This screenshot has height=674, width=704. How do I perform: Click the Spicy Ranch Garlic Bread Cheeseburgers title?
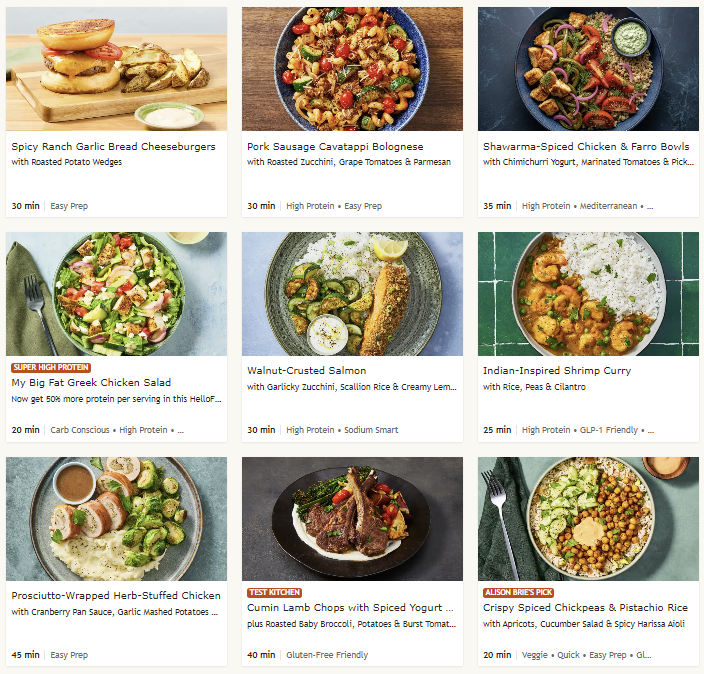pos(113,147)
